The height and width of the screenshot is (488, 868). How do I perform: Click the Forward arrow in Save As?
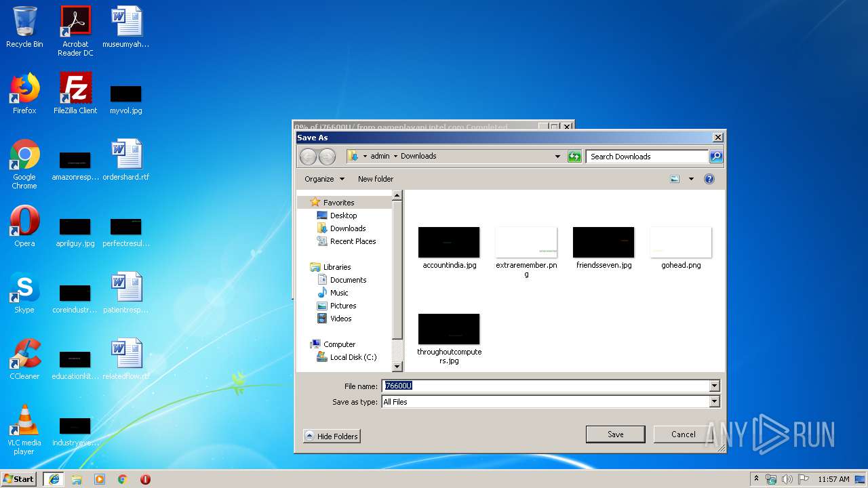(x=327, y=157)
